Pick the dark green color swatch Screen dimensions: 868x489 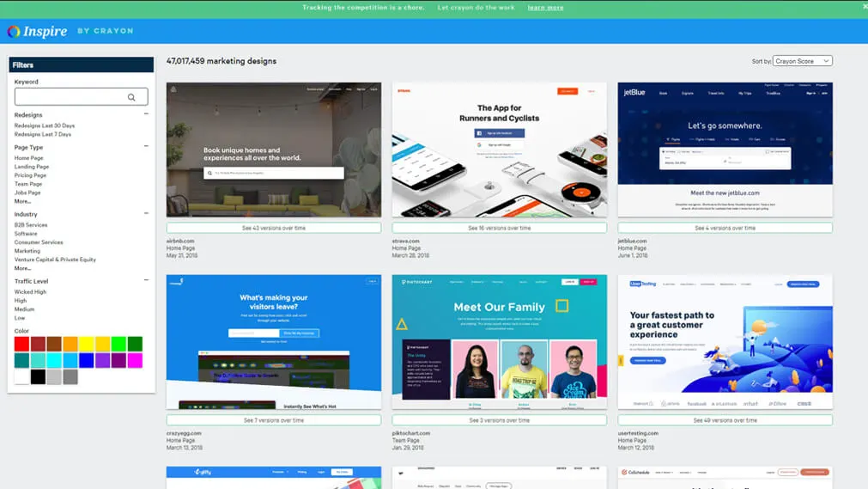[135, 344]
